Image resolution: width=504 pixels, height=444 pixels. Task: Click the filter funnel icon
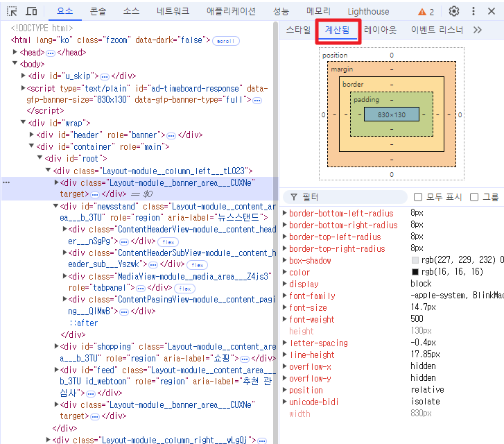pyautogui.click(x=294, y=197)
